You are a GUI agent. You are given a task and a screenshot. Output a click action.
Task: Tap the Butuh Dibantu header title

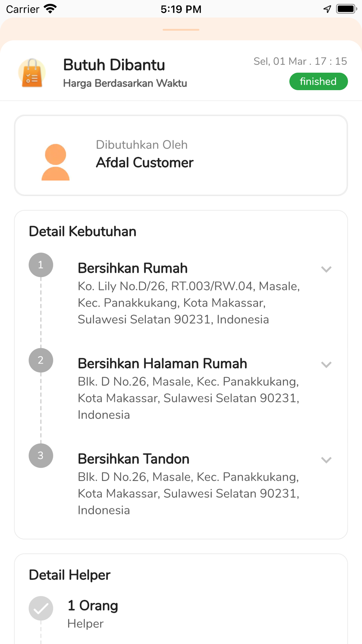click(x=114, y=65)
